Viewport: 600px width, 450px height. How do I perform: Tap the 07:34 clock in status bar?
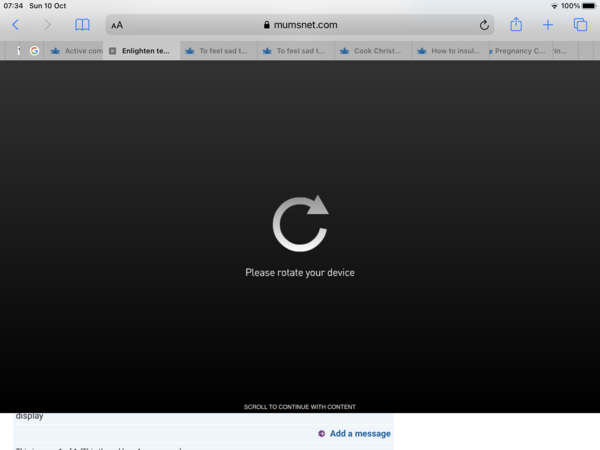click(x=13, y=6)
